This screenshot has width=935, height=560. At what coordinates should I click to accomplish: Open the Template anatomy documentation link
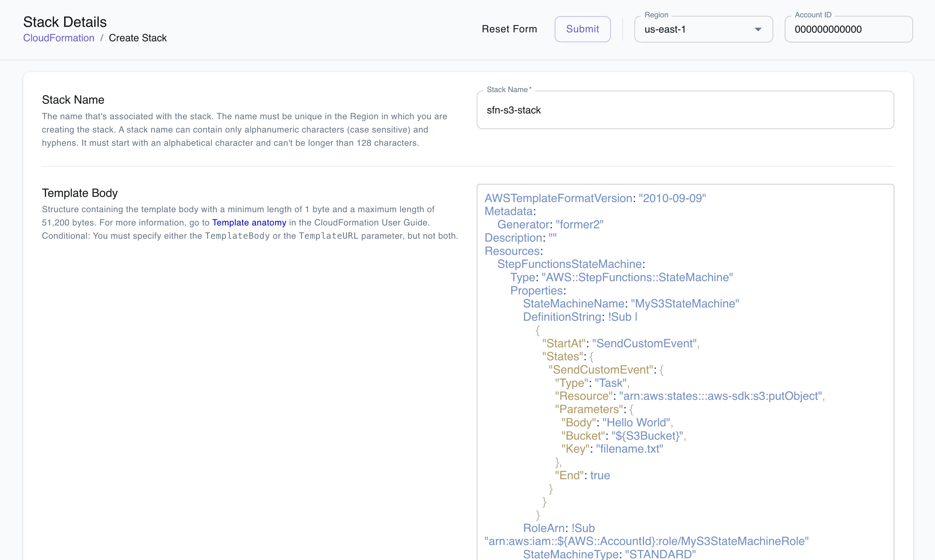pos(249,222)
